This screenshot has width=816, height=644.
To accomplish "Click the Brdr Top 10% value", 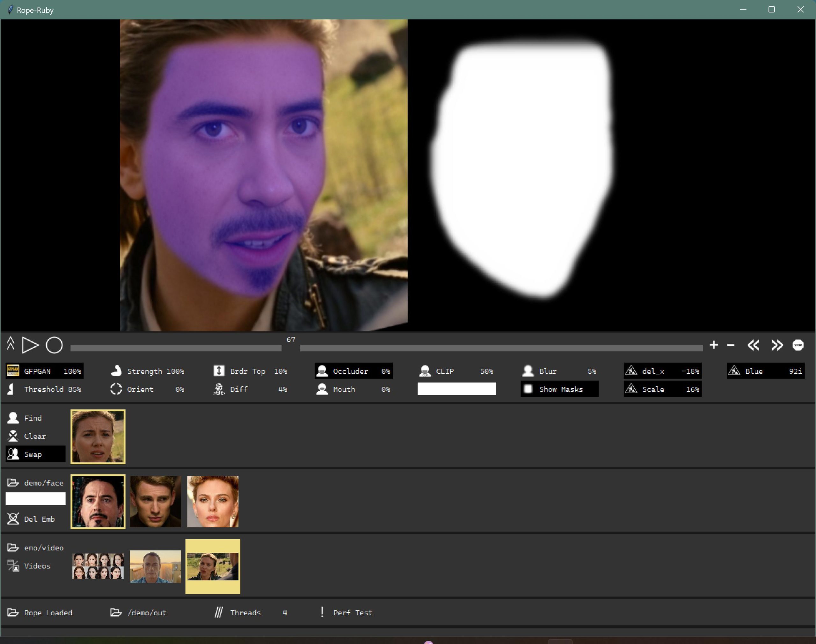I will tap(280, 372).
